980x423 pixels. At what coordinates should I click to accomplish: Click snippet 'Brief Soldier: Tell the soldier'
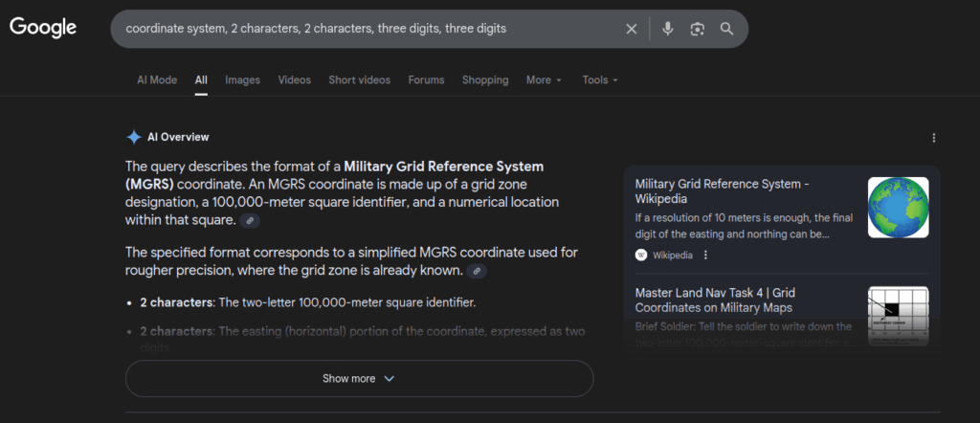tap(744, 334)
